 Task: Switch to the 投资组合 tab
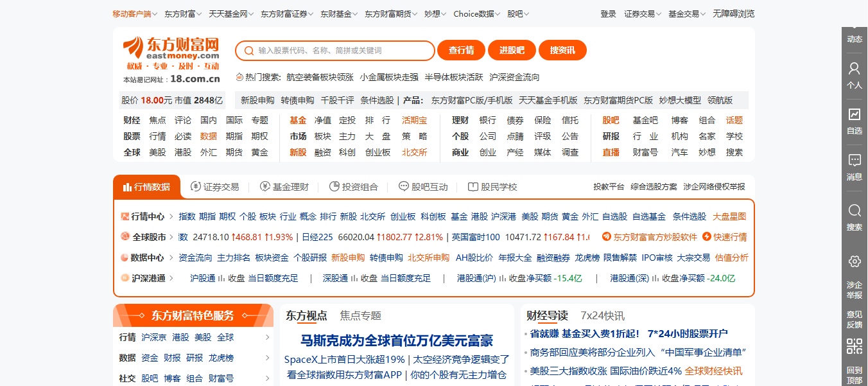point(354,187)
